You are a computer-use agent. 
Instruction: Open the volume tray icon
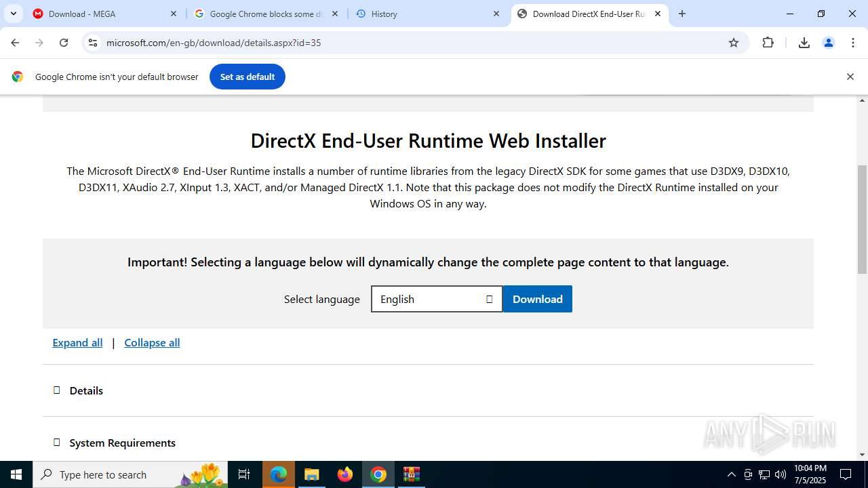coord(781,474)
